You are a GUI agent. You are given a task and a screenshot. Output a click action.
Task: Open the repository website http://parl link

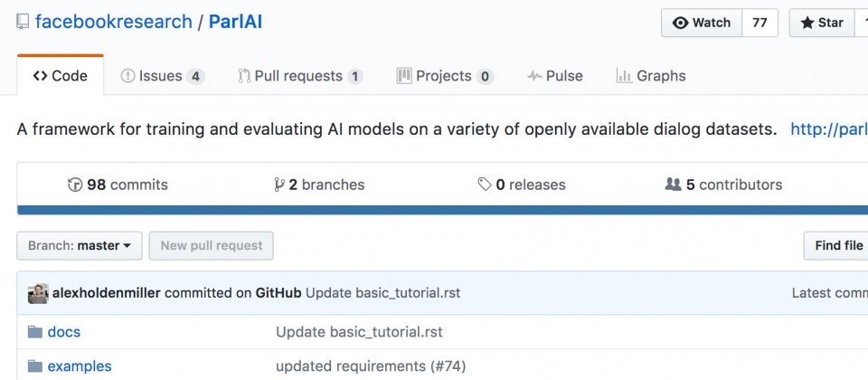[x=829, y=129]
